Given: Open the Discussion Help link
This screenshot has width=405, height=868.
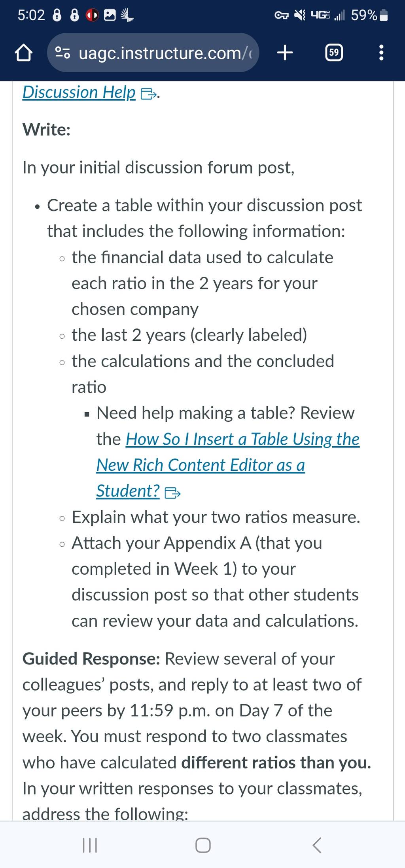Looking at the screenshot, I should [79, 92].
